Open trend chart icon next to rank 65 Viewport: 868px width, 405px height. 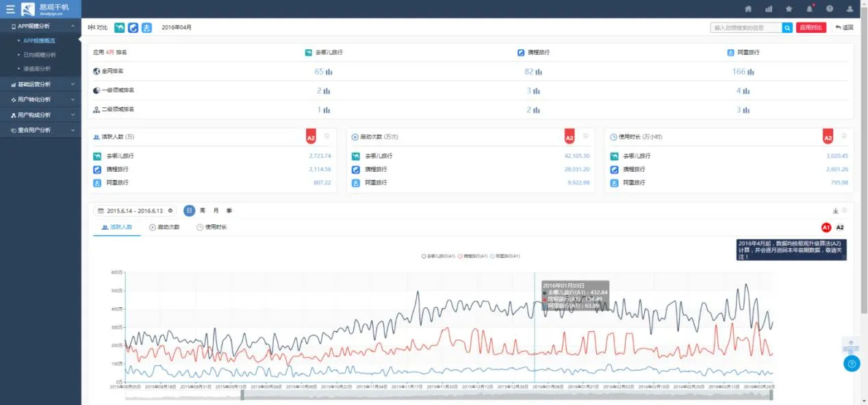pyautogui.click(x=329, y=72)
